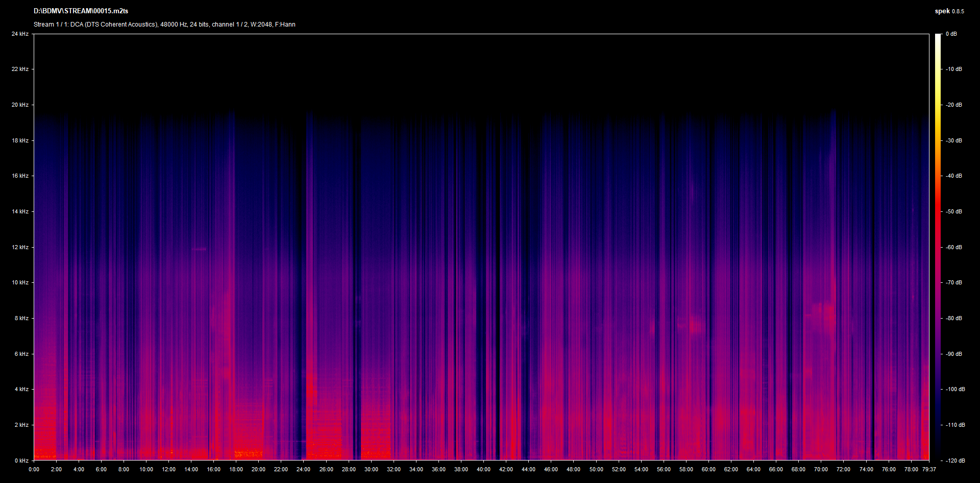This screenshot has height=483, width=980.
Task: Select the 24 kHz frequency axis label
Action: pyautogui.click(x=20, y=34)
